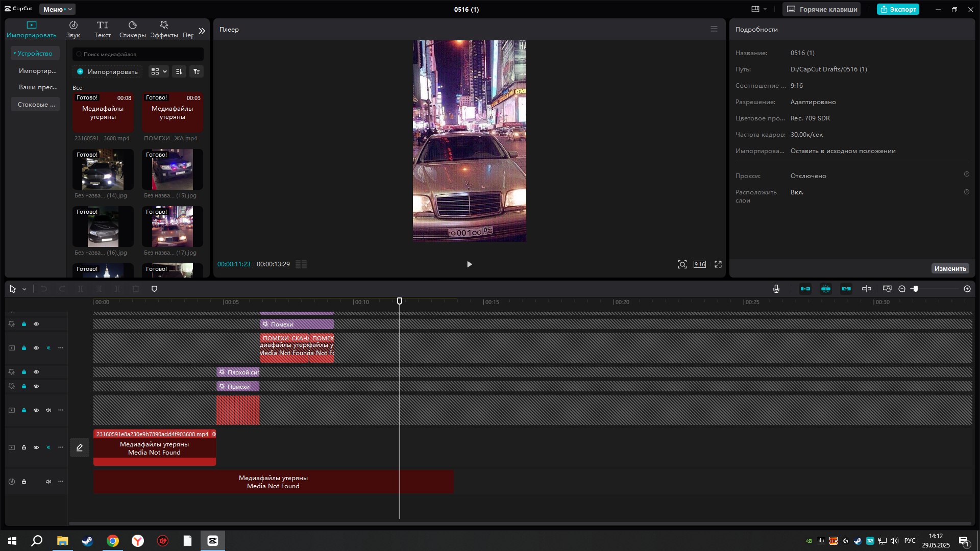Click the Экспорт button
This screenshot has height=551, width=980.
click(x=898, y=9)
